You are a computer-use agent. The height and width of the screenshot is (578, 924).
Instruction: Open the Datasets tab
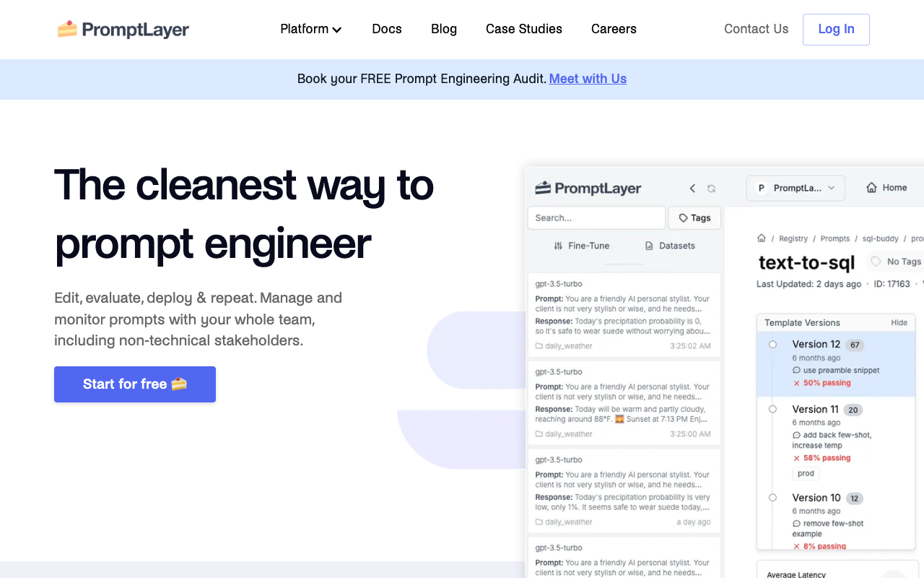[x=670, y=246]
